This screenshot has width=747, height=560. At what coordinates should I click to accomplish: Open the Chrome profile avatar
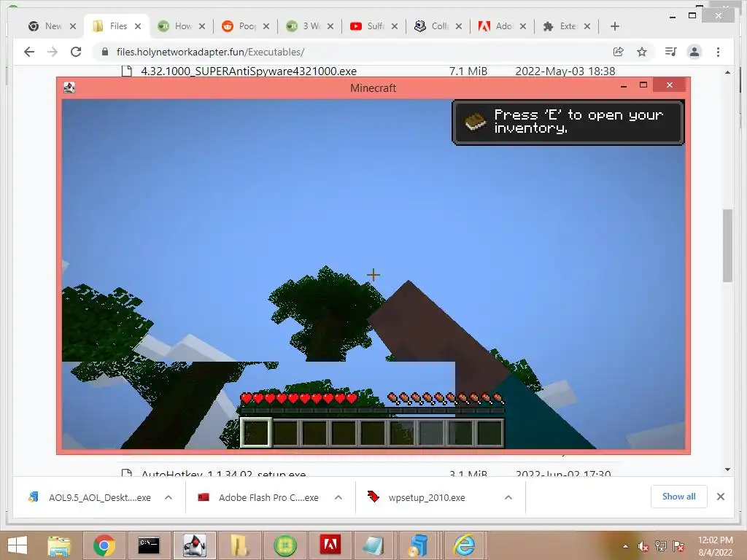(694, 52)
